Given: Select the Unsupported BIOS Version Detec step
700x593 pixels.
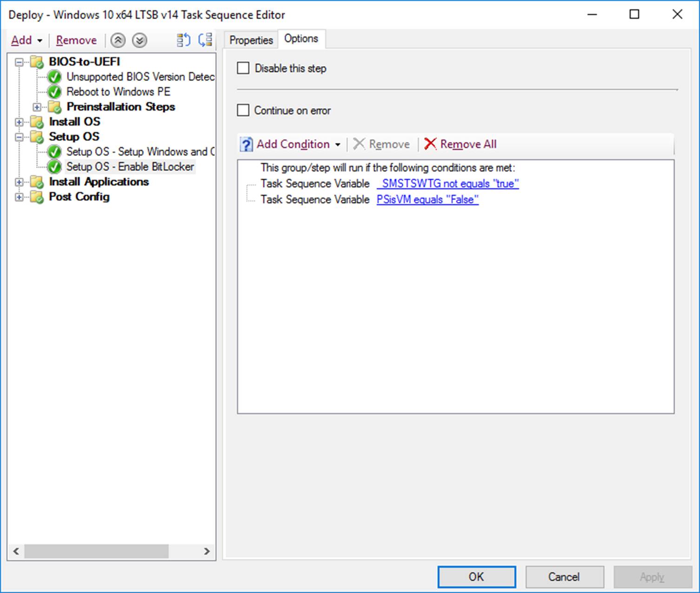Looking at the screenshot, I should 140,77.
